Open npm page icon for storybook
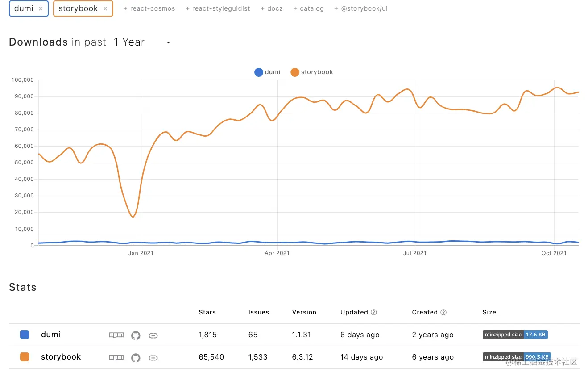The image size is (588, 377). click(x=116, y=357)
